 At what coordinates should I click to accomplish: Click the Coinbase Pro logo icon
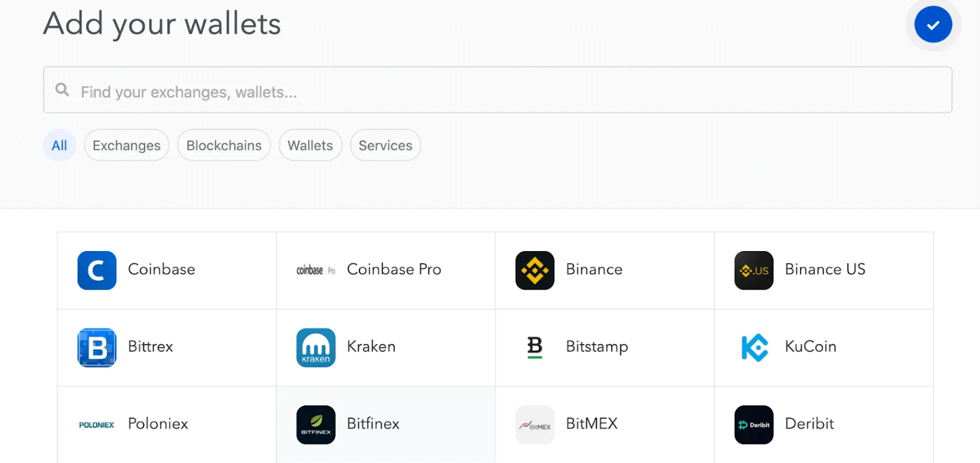[x=316, y=270]
